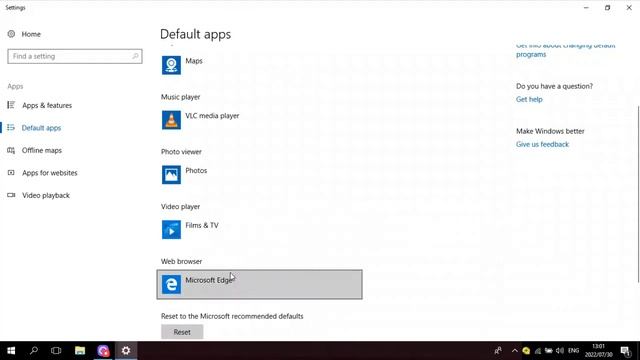Click the Default apps sidebar icon

click(11, 128)
